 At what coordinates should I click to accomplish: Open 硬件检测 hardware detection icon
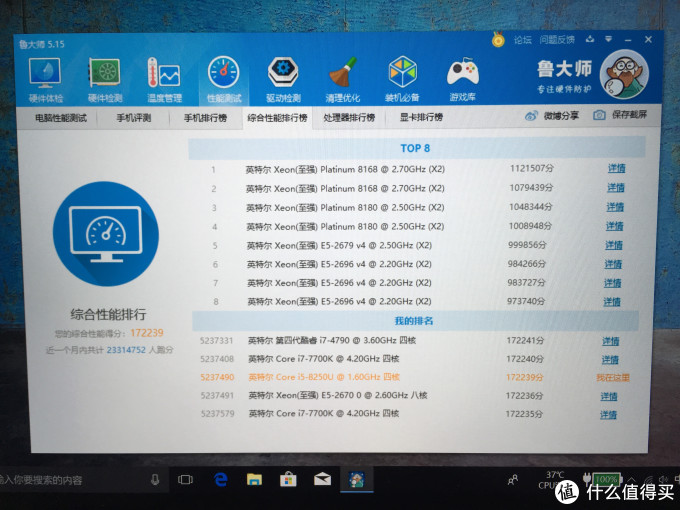[x=105, y=80]
